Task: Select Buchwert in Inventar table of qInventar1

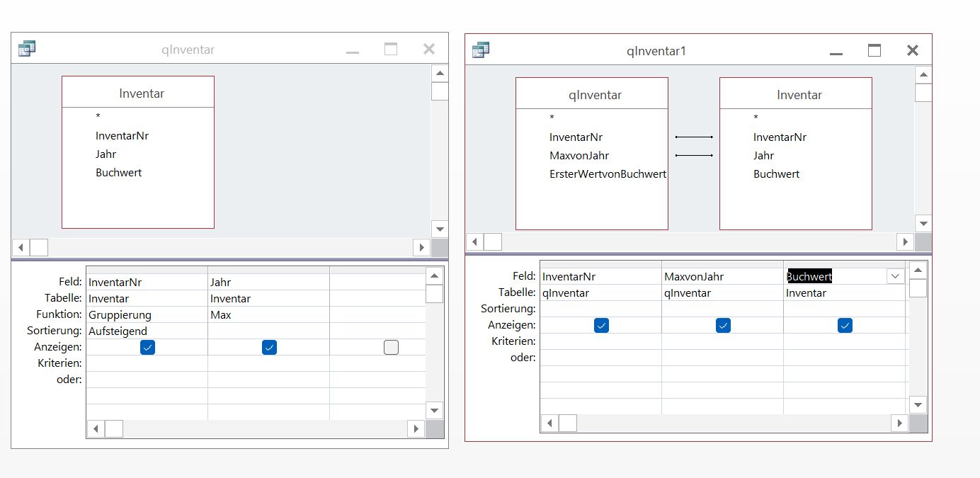Action: point(776,173)
